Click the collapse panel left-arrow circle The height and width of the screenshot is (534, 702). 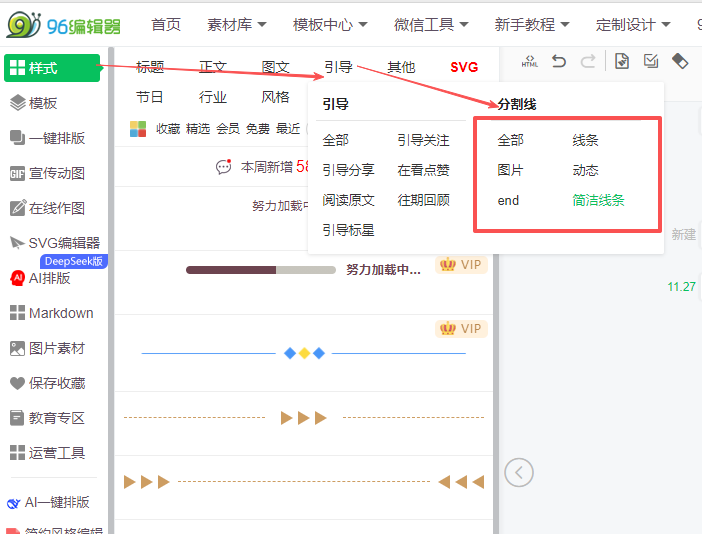click(x=518, y=472)
